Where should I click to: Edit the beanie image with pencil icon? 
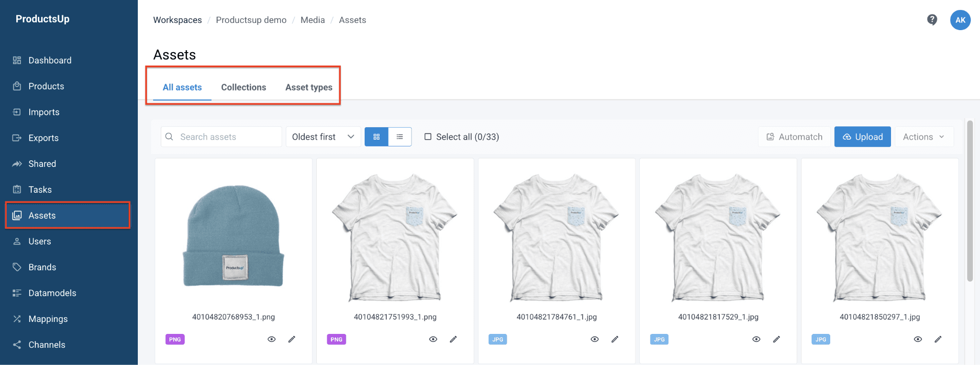291,339
